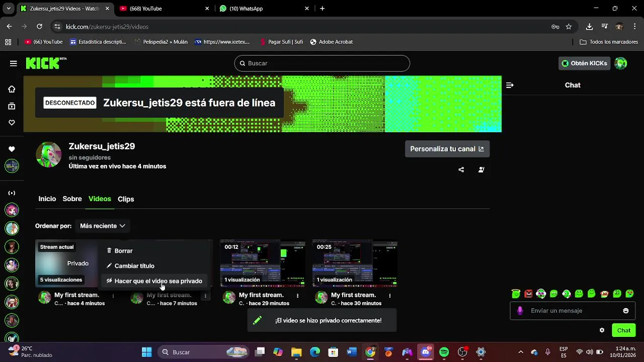Open Spotify from the taskbar

pos(444,352)
